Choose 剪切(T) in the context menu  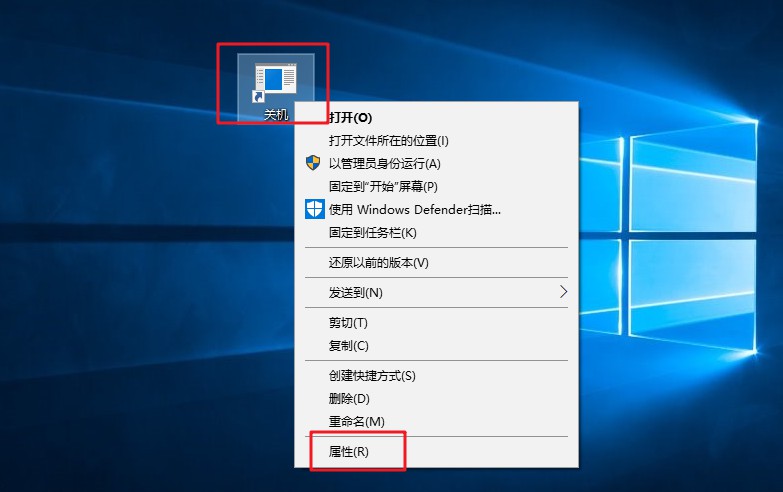[x=348, y=322]
